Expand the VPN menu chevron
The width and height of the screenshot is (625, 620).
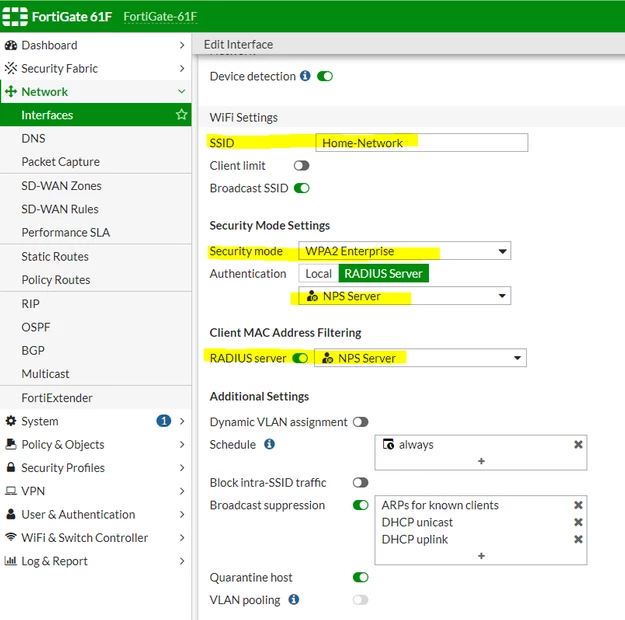[x=182, y=491]
